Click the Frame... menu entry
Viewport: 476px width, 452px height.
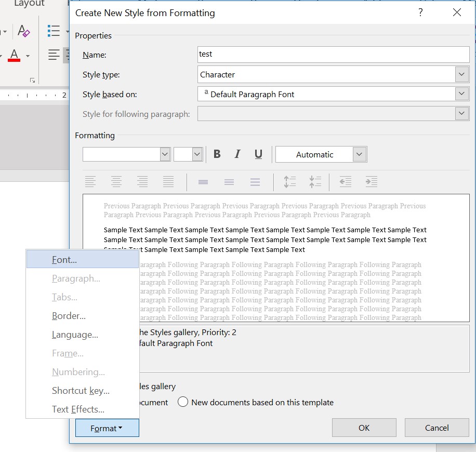point(83,353)
